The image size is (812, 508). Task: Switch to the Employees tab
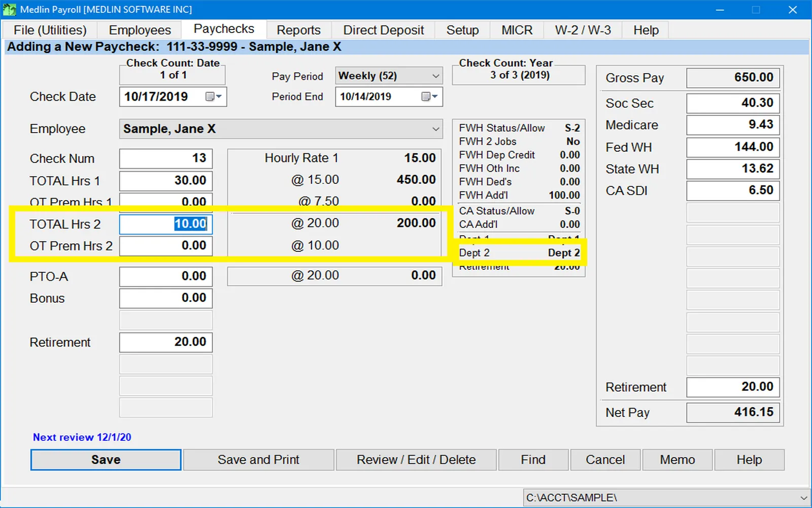coord(140,30)
